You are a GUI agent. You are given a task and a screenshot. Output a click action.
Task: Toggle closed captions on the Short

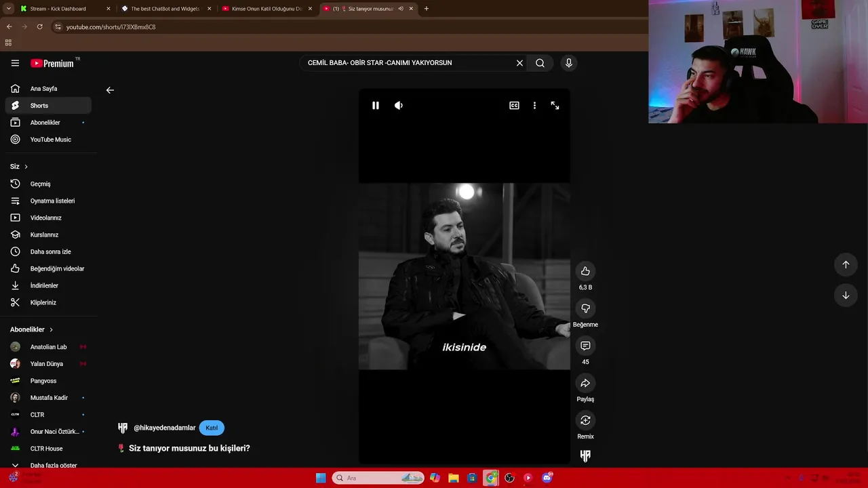point(514,106)
